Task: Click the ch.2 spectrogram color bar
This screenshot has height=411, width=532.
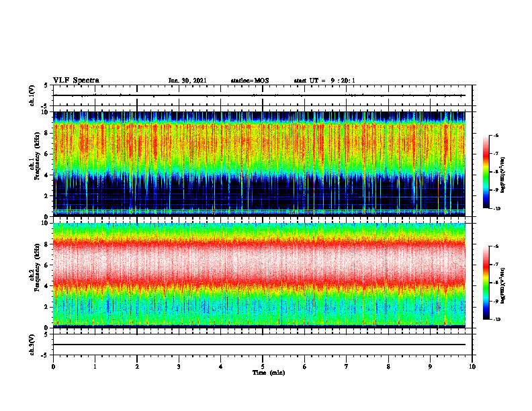Action: (486, 283)
